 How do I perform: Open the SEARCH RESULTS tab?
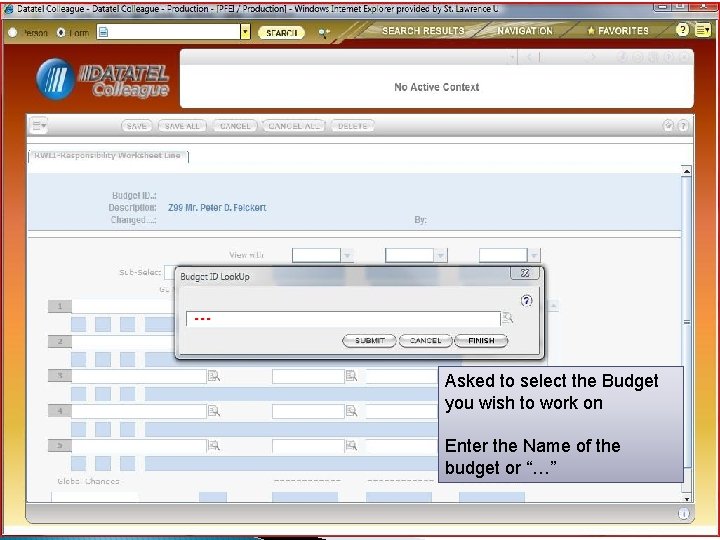pyautogui.click(x=423, y=31)
